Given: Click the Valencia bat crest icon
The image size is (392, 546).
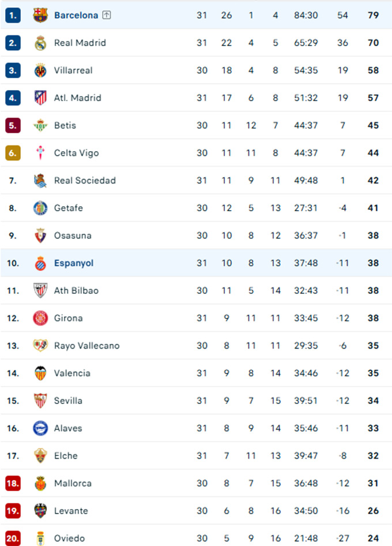Looking at the screenshot, I should (40, 373).
